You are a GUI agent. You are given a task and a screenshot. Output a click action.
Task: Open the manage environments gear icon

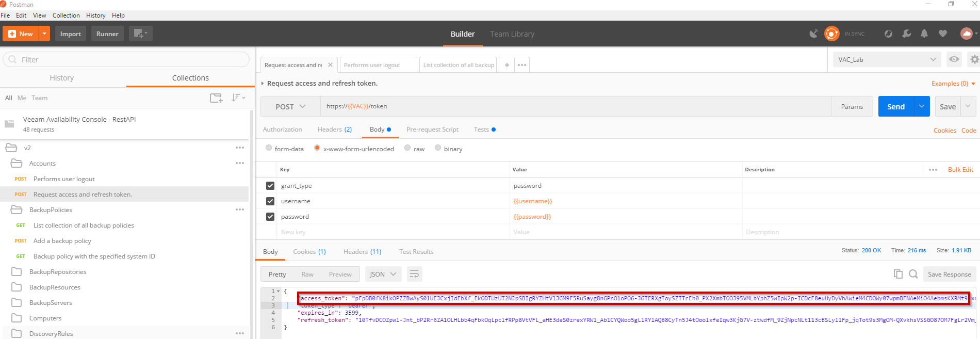(974, 59)
